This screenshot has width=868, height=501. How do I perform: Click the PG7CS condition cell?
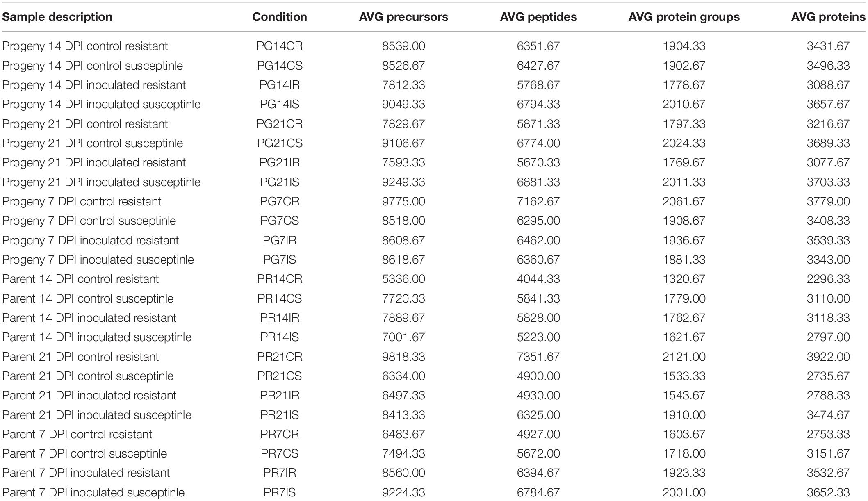coord(280,221)
